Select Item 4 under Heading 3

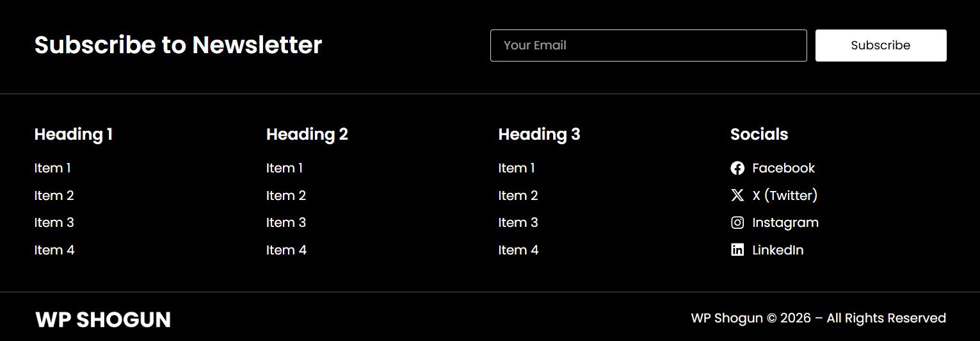(518, 250)
